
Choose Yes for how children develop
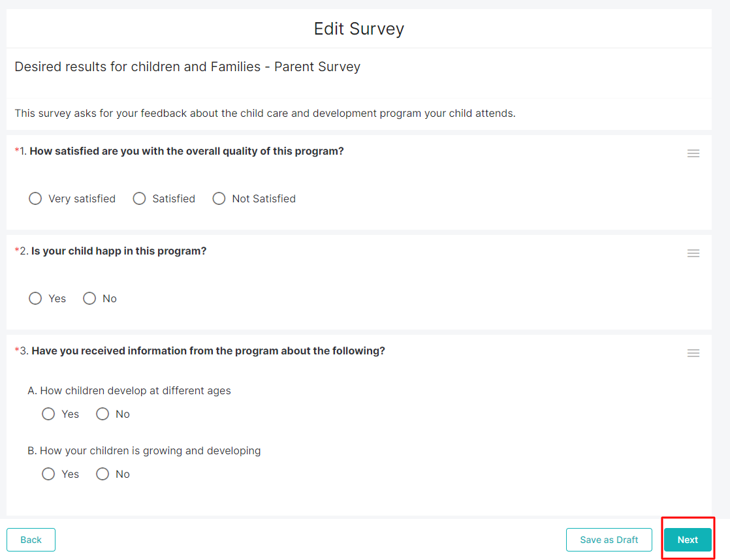pyautogui.click(x=48, y=414)
